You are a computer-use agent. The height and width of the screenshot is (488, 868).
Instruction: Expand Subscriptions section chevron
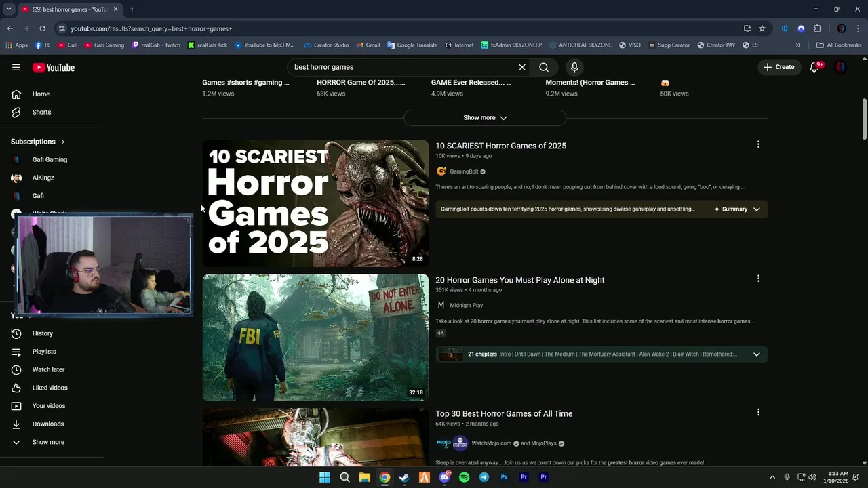pyautogui.click(x=63, y=142)
